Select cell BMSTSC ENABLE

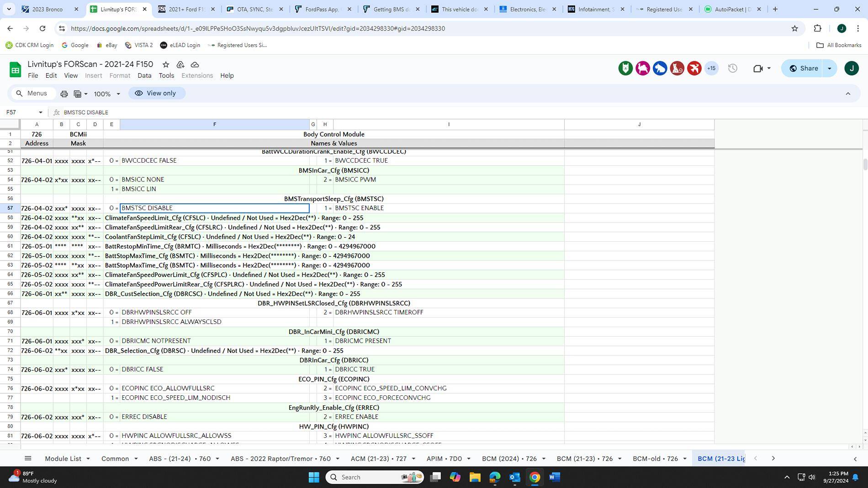pyautogui.click(x=449, y=208)
